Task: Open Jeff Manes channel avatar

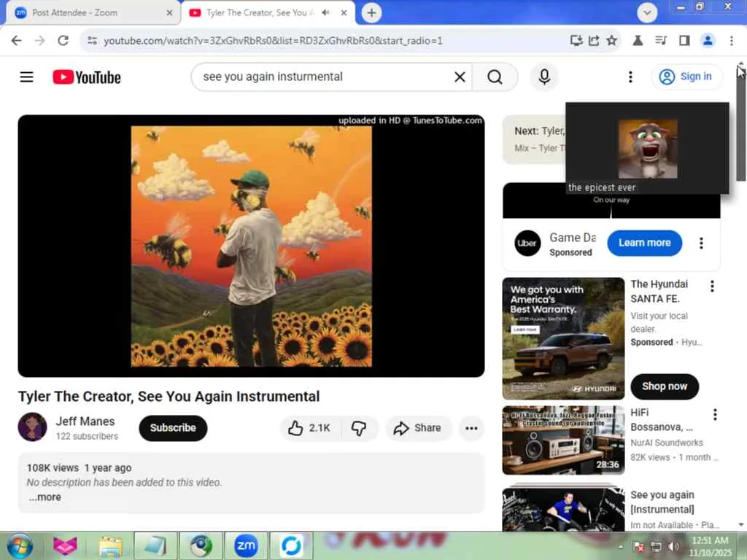Action: tap(32, 427)
